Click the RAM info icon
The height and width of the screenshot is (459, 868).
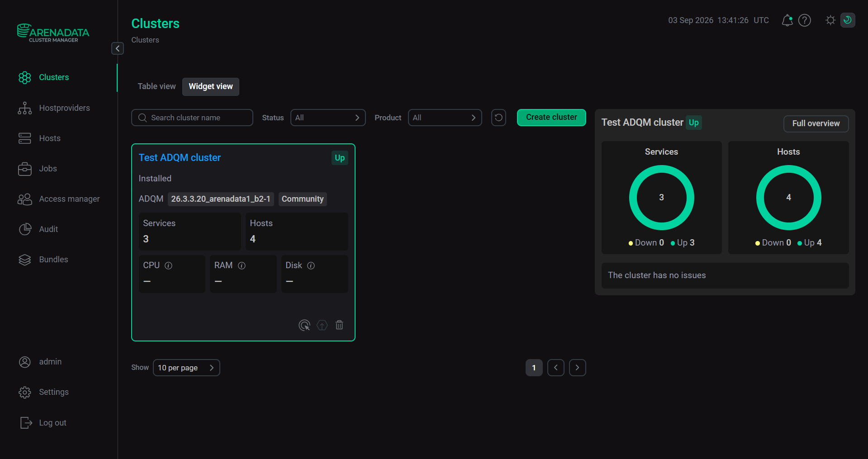click(242, 265)
